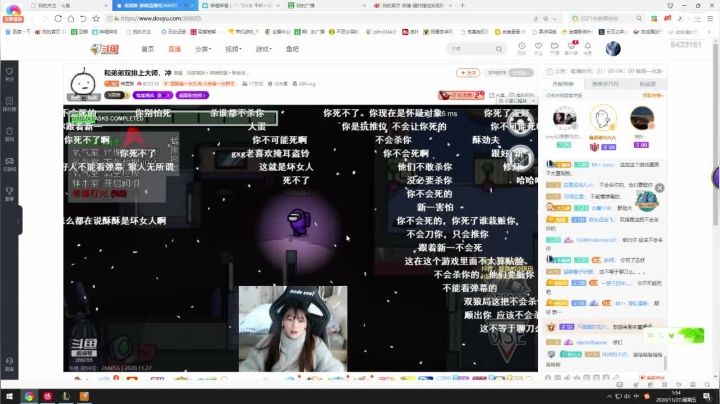Click the browser search box field
The height and width of the screenshot is (404, 720).
click(x=606, y=18)
